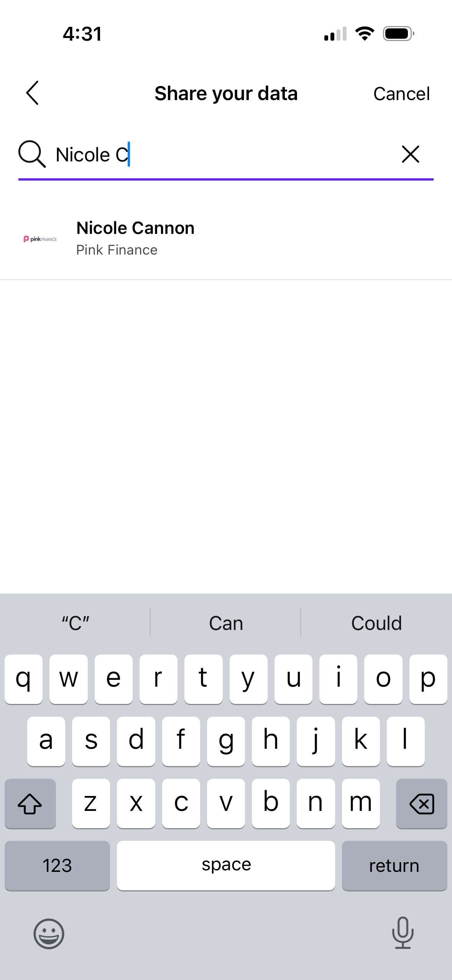Switch to the 123 numeric keyboard
This screenshot has width=452, height=980.
coord(57,865)
